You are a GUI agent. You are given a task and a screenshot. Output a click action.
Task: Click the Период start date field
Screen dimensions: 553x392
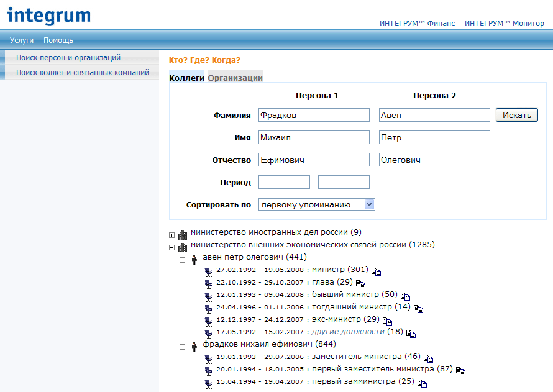[284, 182]
